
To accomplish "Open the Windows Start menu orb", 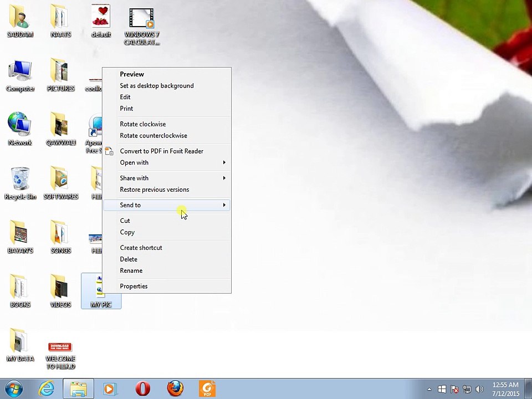I will tap(14, 389).
